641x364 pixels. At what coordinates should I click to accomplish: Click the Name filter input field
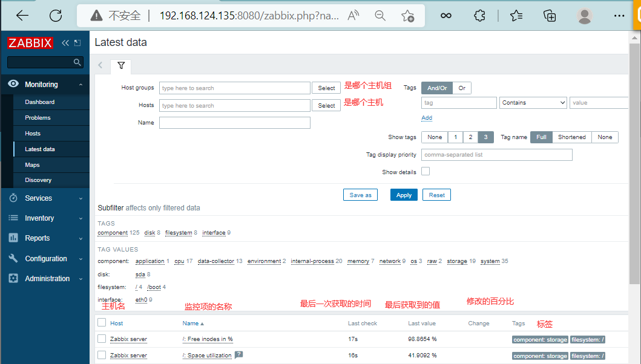tap(234, 123)
